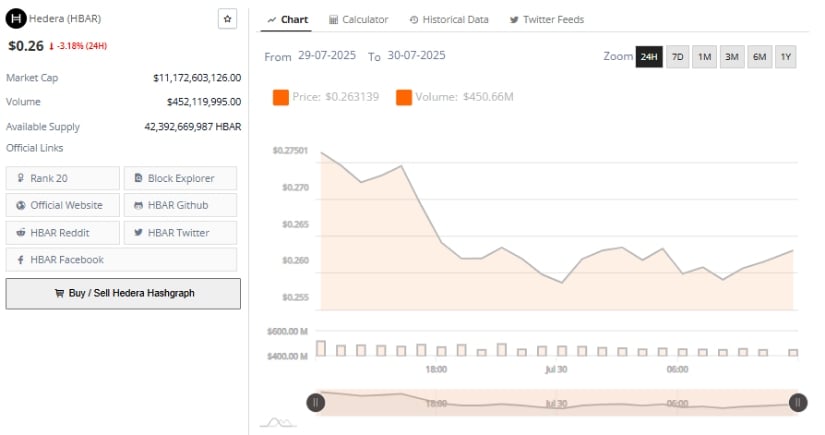Open the HBAR Facebook link
Screen dimensions: 825x435
click(121, 260)
